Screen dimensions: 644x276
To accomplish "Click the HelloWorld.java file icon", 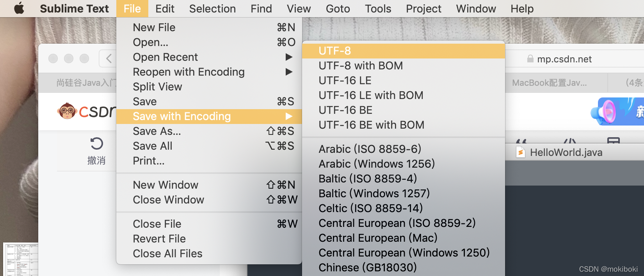I will coord(521,152).
